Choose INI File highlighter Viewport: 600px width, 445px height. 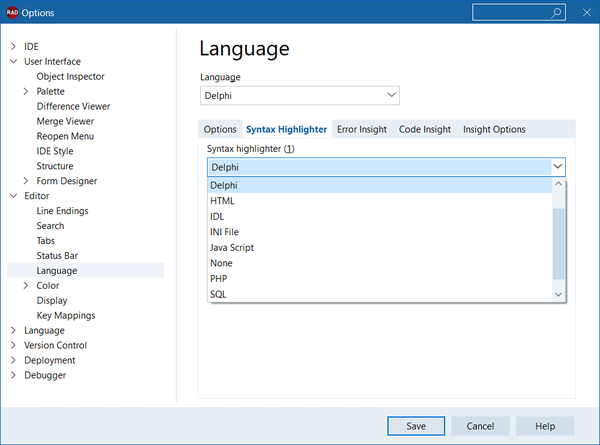(x=380, y=232)
